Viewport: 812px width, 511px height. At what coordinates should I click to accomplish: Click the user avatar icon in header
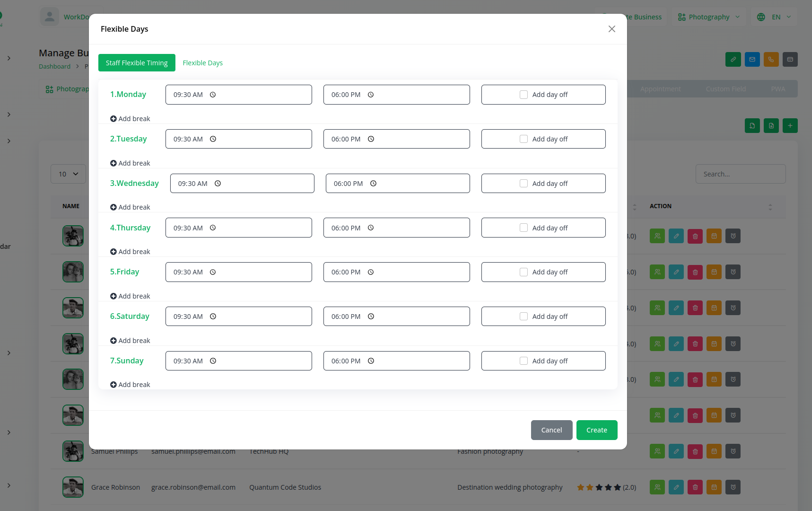[49, 17]
